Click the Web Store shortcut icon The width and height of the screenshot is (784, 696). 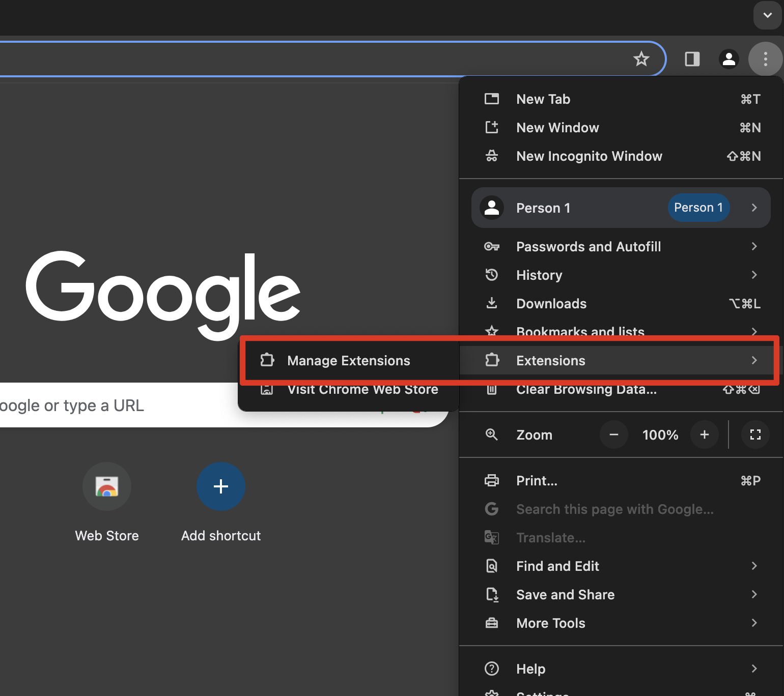tap(107, 486)
